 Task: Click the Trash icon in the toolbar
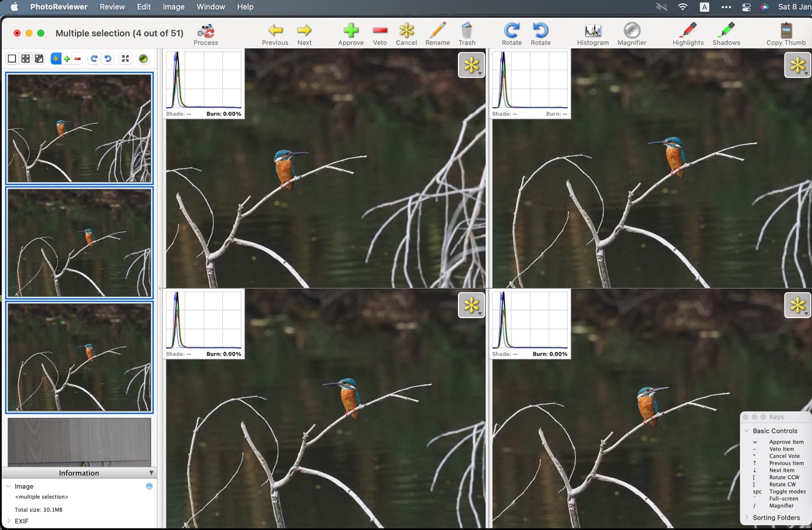466,31
